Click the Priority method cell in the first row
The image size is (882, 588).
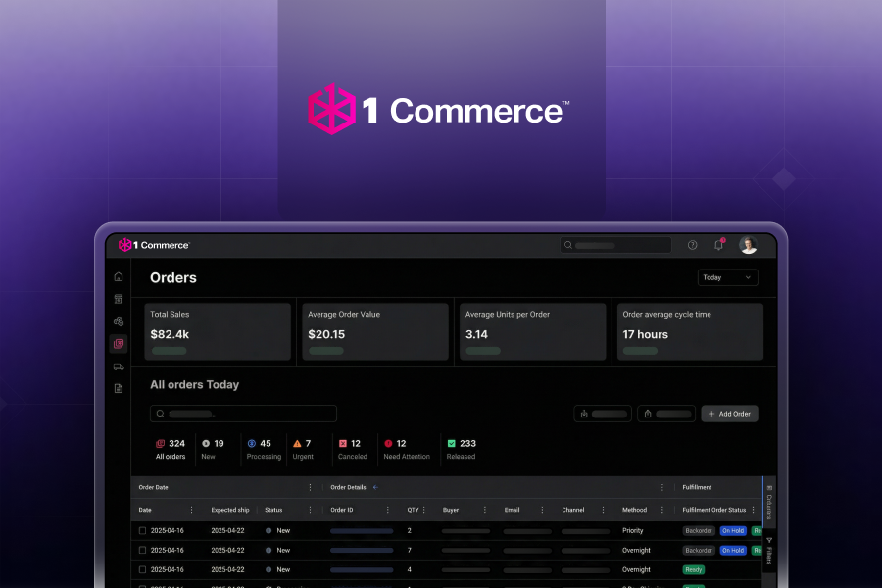coord(633,530)
